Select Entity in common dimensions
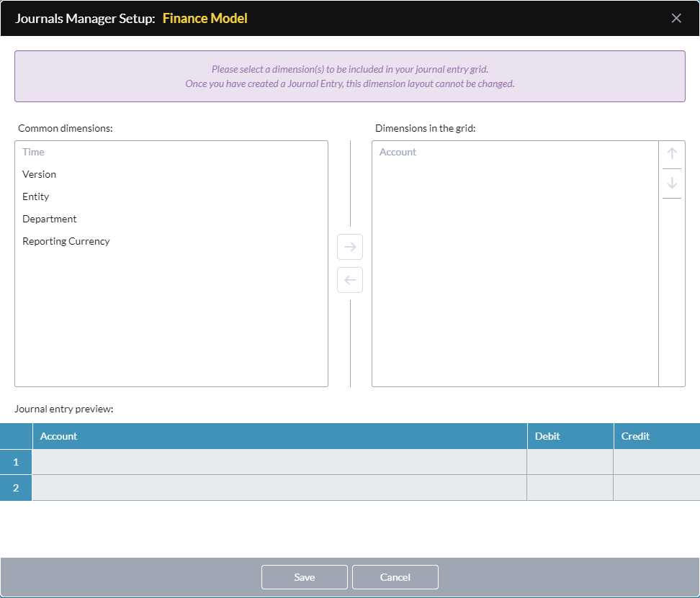The width and height of the screenshot is (700, 598). pos(171,196)
